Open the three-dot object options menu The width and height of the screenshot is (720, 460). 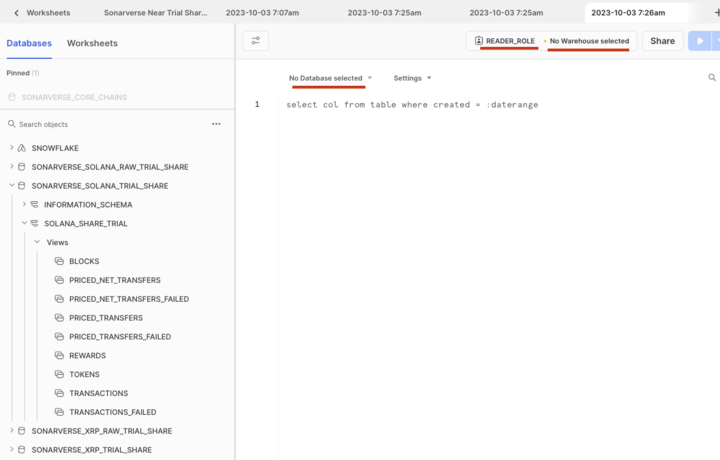pyautogui.click(x=216, y=124)
